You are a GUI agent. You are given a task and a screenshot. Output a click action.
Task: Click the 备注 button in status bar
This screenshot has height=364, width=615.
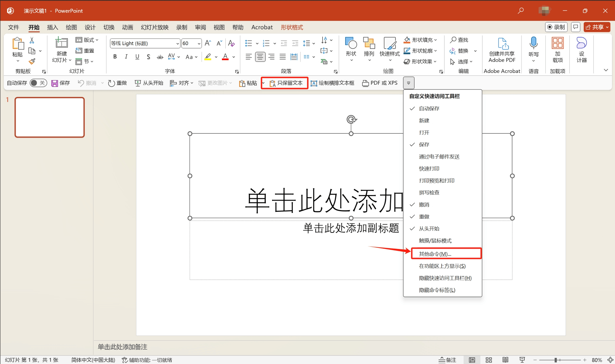point(447,360)
